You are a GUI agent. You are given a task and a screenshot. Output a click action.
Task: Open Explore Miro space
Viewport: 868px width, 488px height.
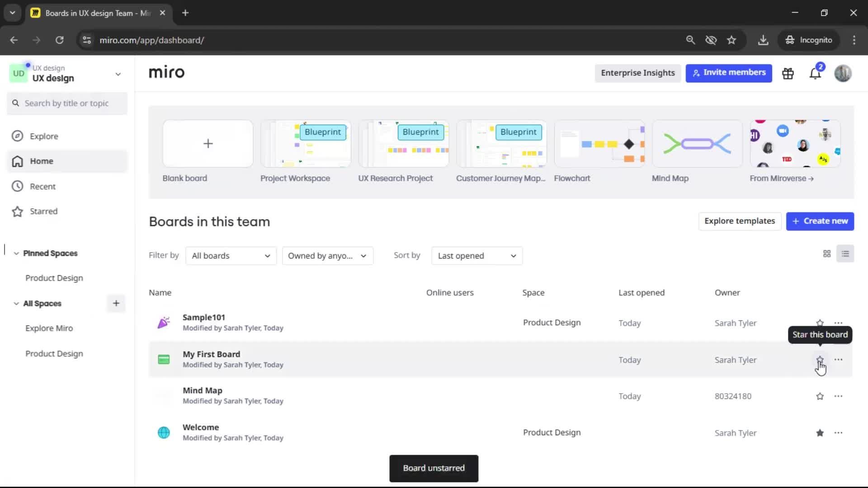click(x=49, y=328)
